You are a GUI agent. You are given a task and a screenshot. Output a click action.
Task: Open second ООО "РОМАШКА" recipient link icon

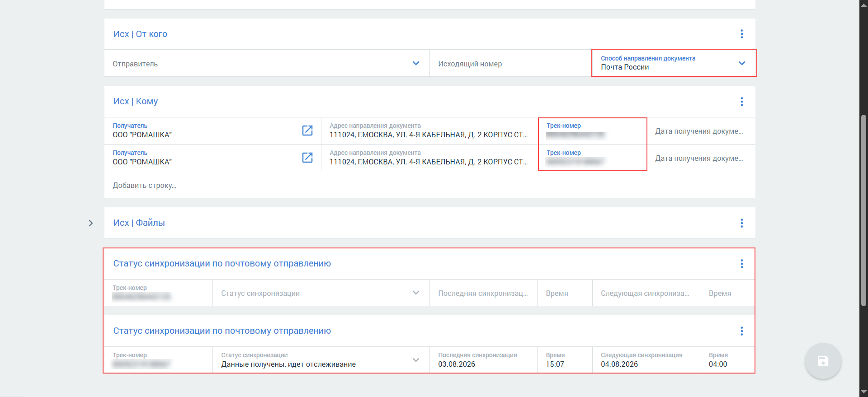pos(307,158)
